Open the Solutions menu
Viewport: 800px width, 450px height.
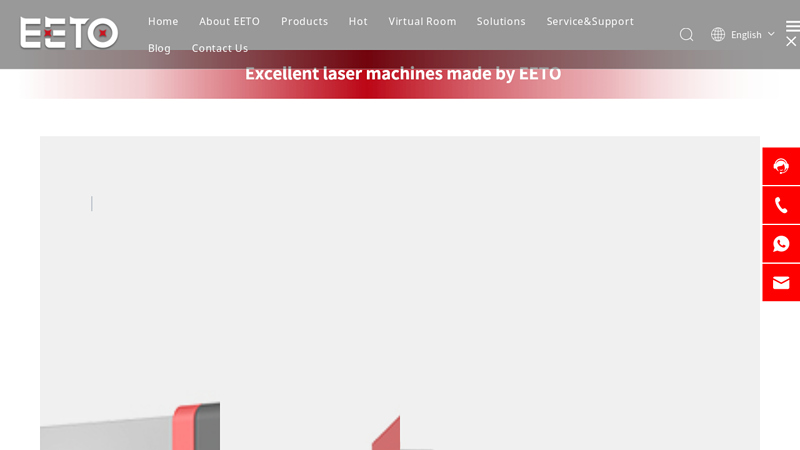pyautogui.click(x=501, y=21)
